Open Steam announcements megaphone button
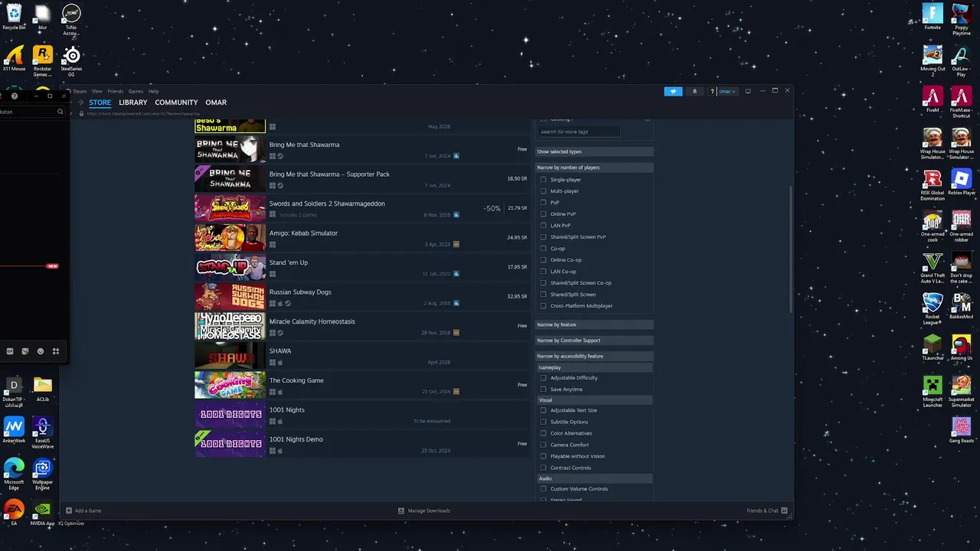This screenshot has height=551, width=980. click(673, 91)
